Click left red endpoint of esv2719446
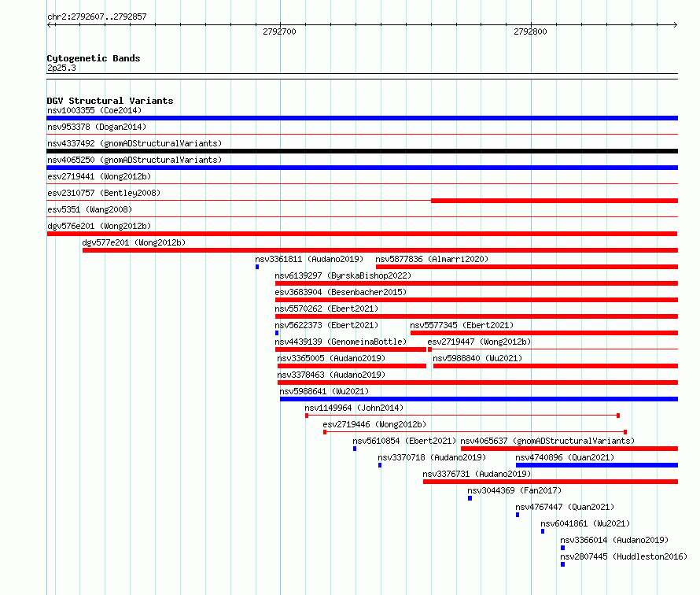Screen dimensions: 700x595 tap(325, 432)
